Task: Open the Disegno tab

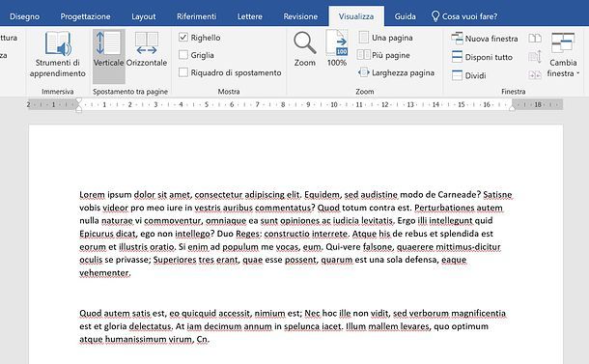Action: (x=24, y=16)
